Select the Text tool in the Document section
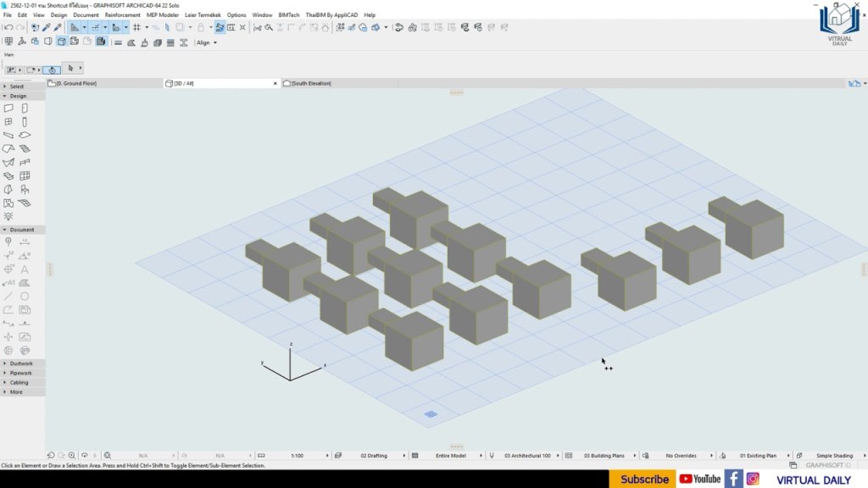The width and height of the screenshot is (868, 488). pos(24,269)
